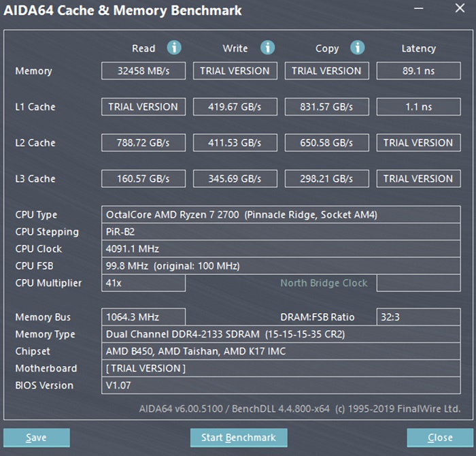
Task: Click the Memory row label
Action: click(x=34, y=71)
